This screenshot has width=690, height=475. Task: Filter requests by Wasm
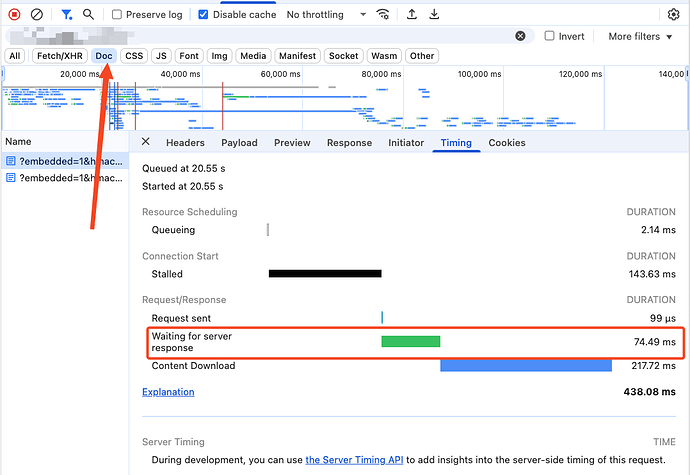(384, 56)
